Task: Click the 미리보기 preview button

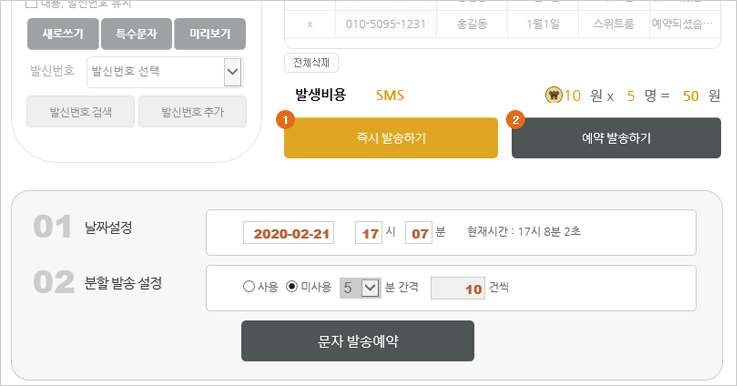Action: point(210,34)
